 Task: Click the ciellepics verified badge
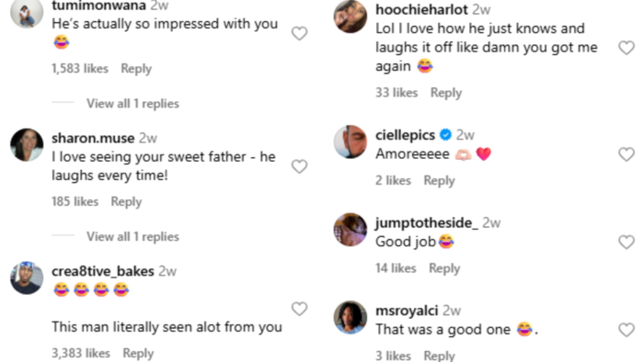(445, 134)
